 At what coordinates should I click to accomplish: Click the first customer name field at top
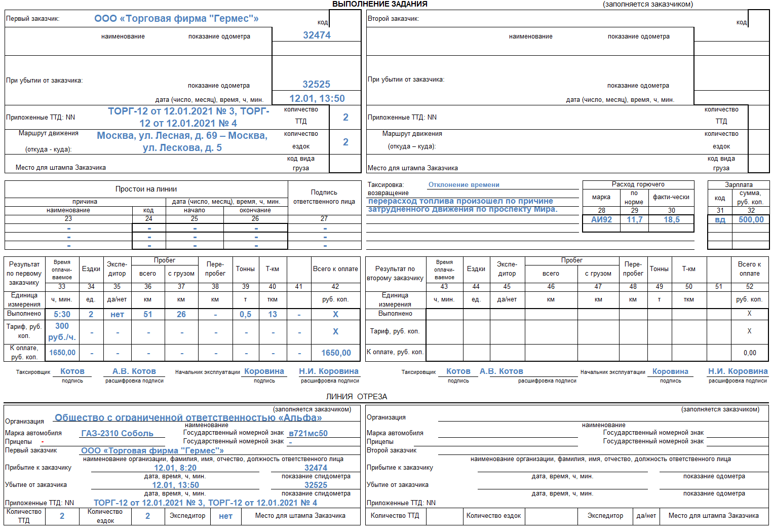tap(176, 19)
